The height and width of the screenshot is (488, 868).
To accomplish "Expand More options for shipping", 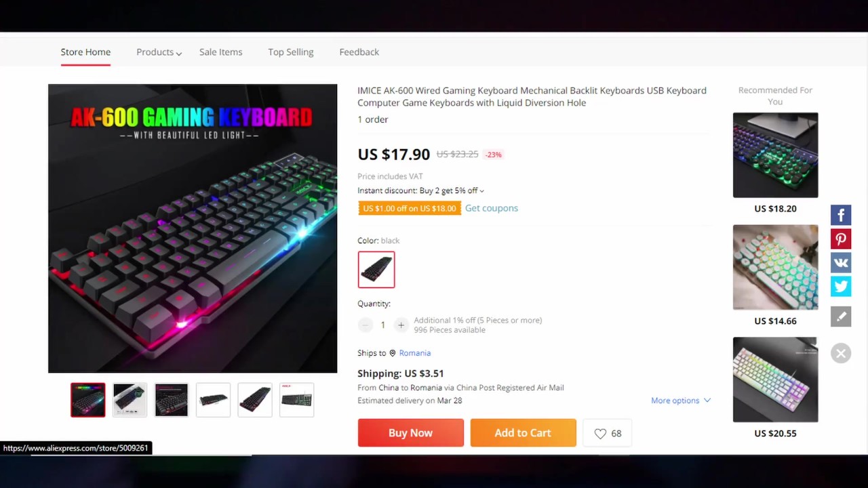I will [681, 401].
